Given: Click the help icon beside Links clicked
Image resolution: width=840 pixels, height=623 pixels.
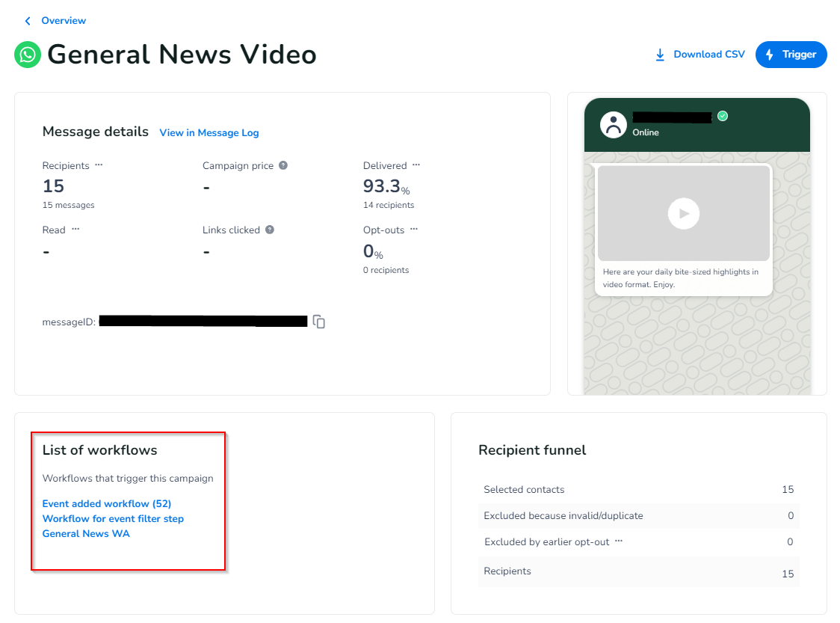Looking at the screenshot, I should pyautogui.click(x=270, y=230).
